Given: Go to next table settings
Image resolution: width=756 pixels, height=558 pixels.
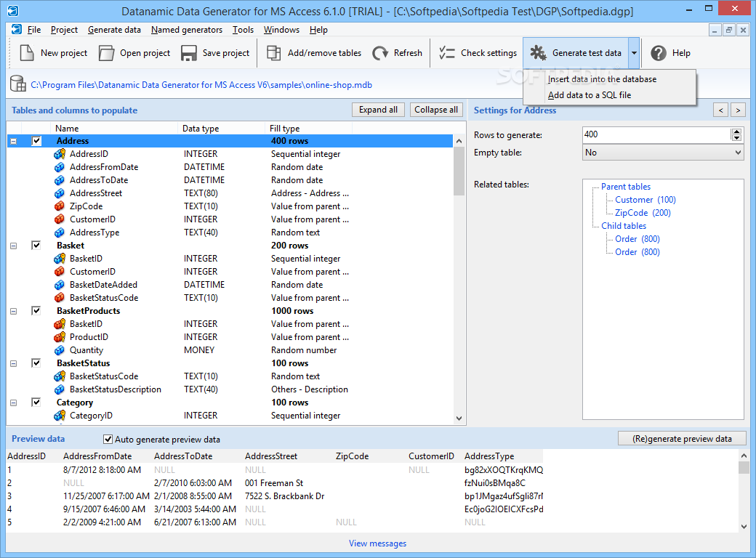Looking at the screenshot, I should coord(738,110).
